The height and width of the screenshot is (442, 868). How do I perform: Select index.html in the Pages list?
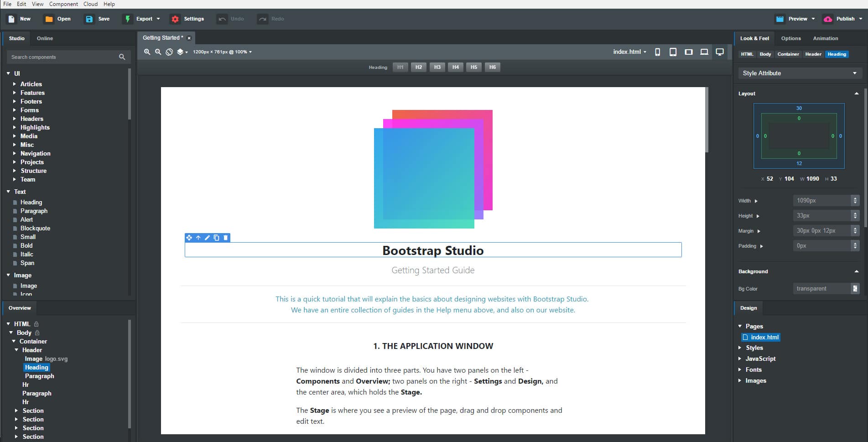tap(761, 338)
